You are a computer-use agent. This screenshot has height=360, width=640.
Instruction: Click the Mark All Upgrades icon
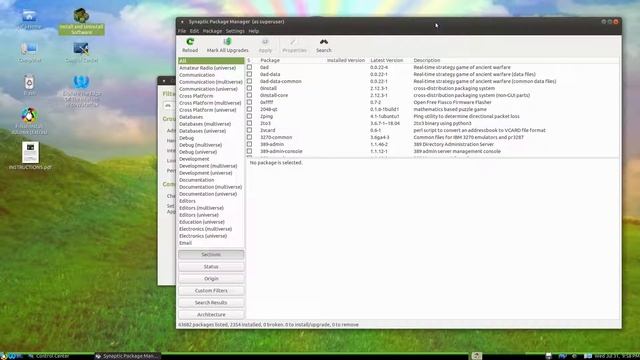(227, 45)
